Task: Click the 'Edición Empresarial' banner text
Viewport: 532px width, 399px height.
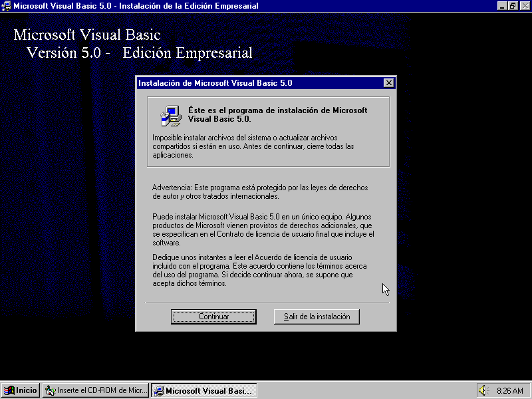Action: (x=188, y=53)
